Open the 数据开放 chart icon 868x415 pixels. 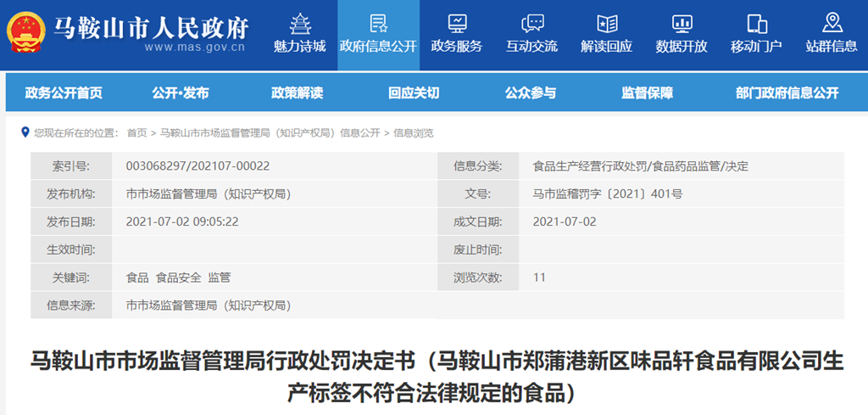tap(682, 23)
